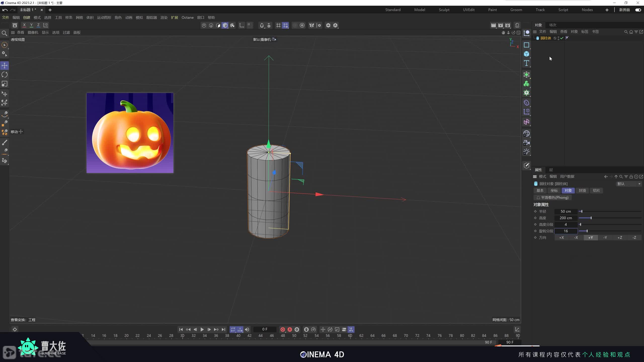Switch to the 封顶 tab
The image size is (644, 362).
tap(582, 191)
